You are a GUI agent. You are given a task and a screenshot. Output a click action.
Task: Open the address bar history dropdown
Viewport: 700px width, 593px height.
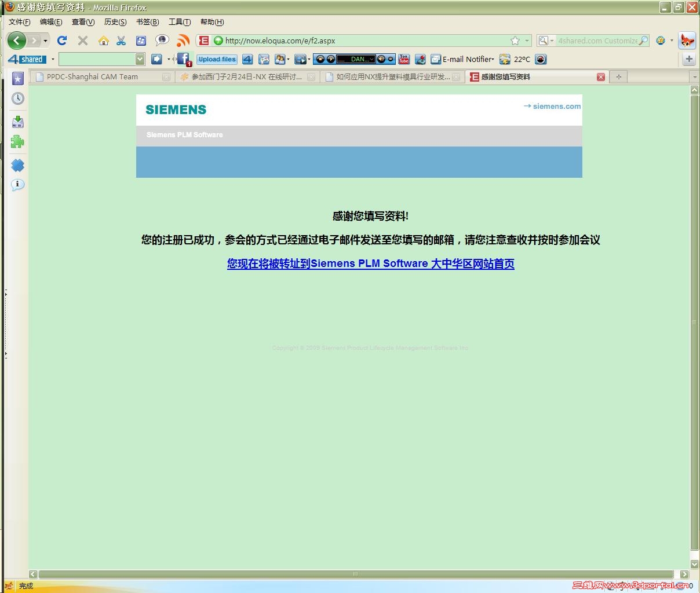pos(527,41)
